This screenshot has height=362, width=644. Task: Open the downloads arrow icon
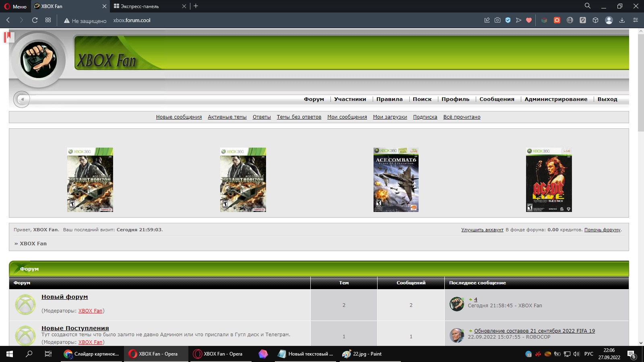[x=622, y=20]
